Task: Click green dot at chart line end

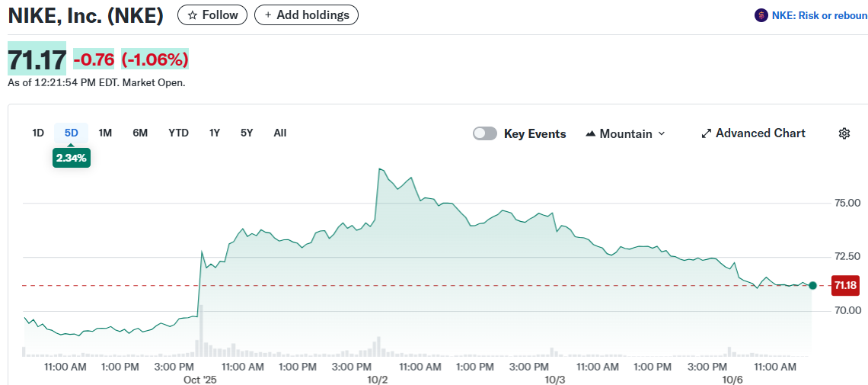Action: tap(812, 285)
